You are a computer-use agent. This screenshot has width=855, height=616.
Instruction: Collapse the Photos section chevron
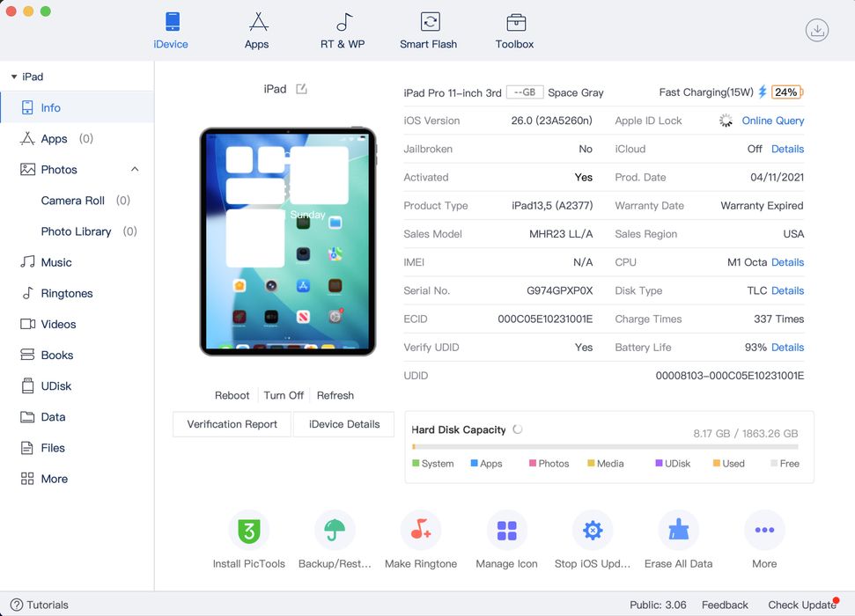pos(135,169)
